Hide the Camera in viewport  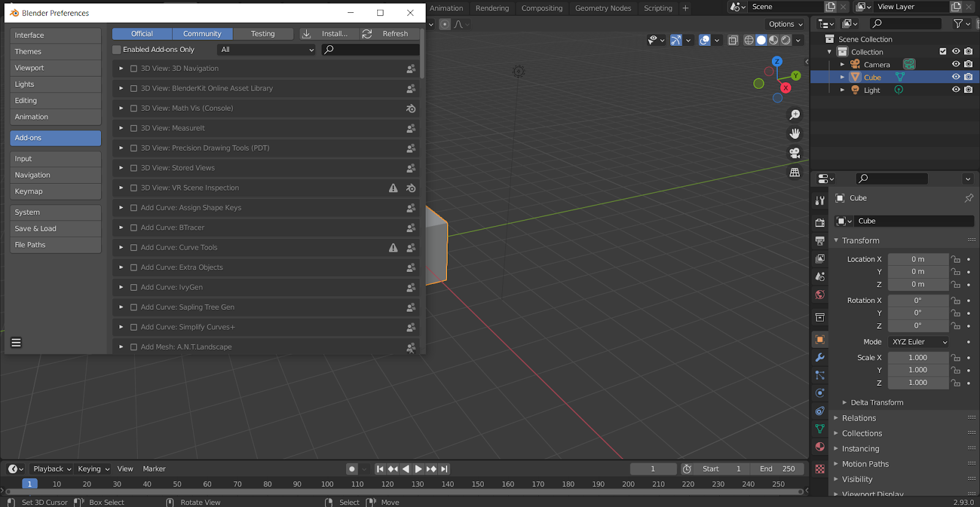coord(956,64)
